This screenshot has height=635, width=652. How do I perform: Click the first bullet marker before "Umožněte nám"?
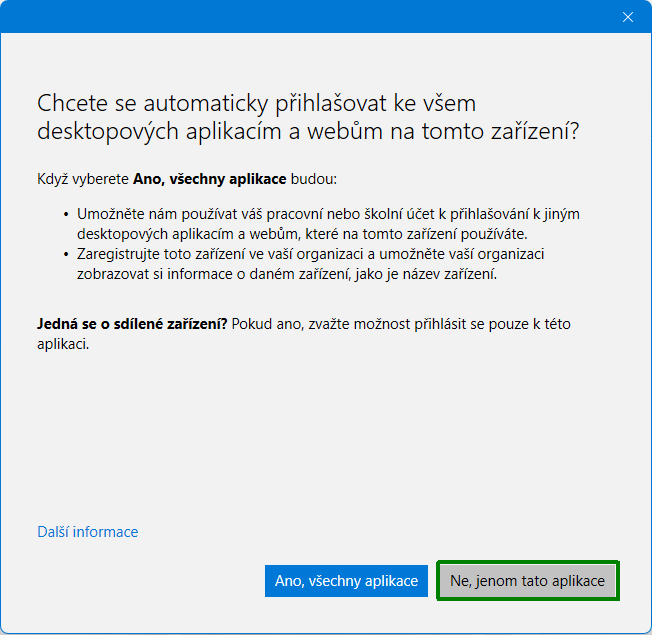coord(65,215)
